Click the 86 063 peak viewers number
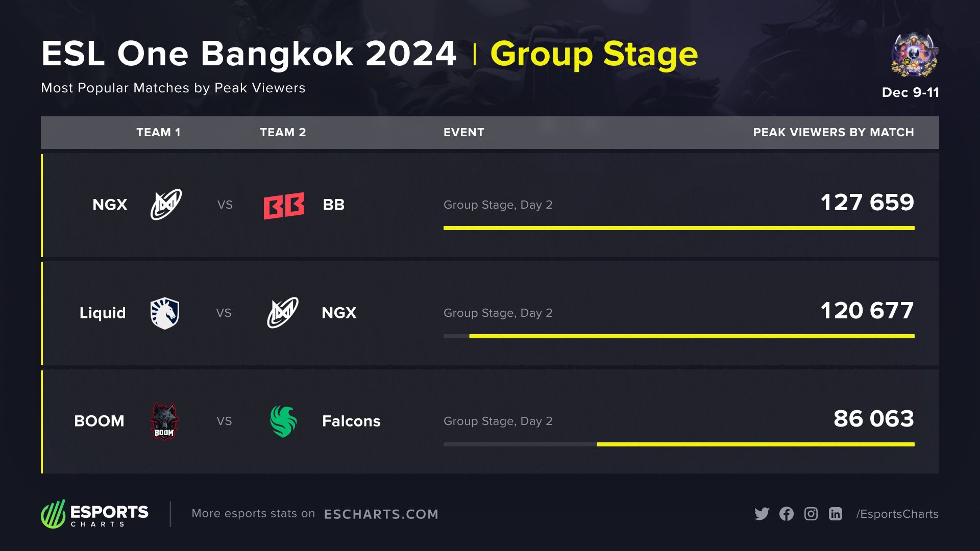 tap(873, 419)
